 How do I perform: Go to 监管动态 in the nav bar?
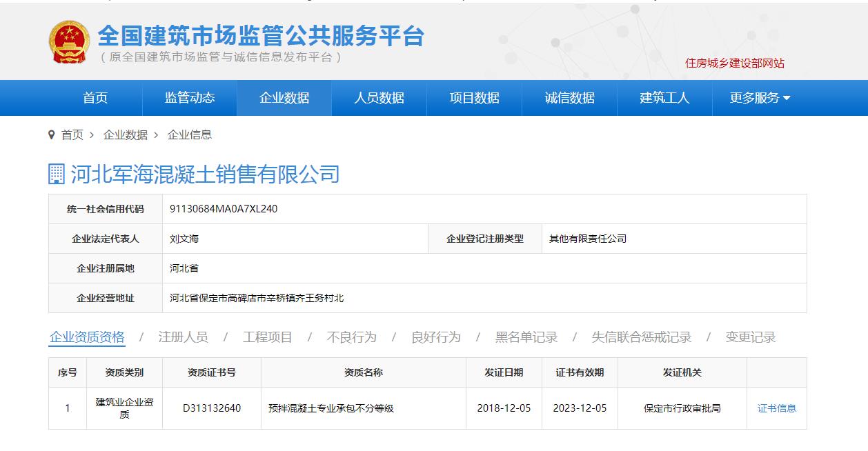pos(190,98)
